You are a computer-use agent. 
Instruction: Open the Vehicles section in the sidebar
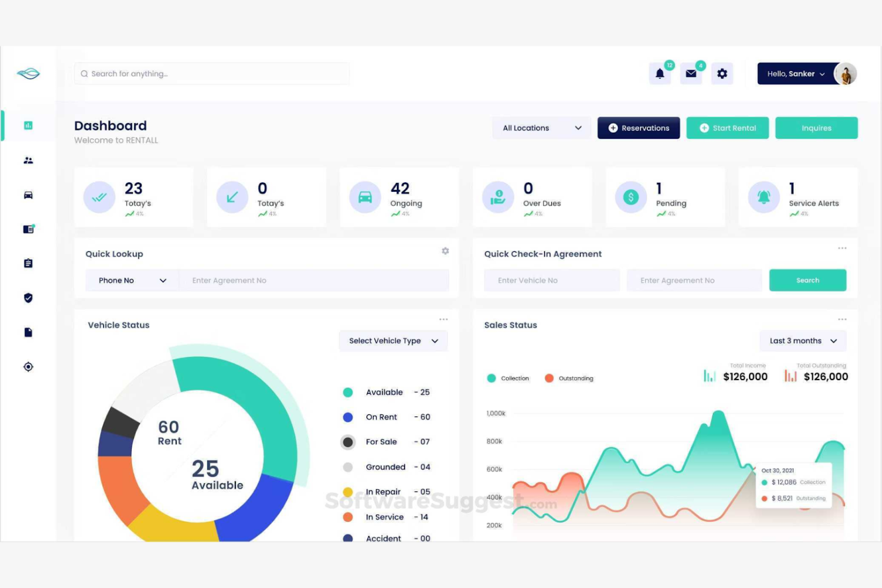tap(28, 195)
